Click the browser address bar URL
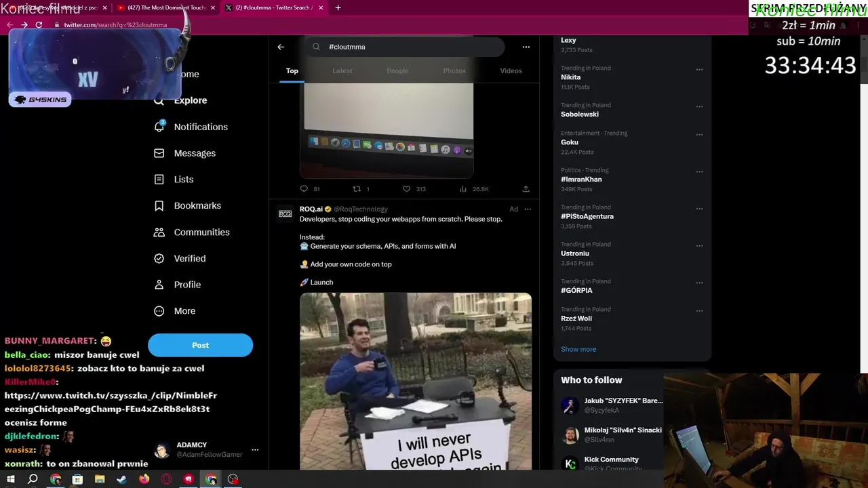The height and width of the screenshot is (488, 868). pos(115,25)
